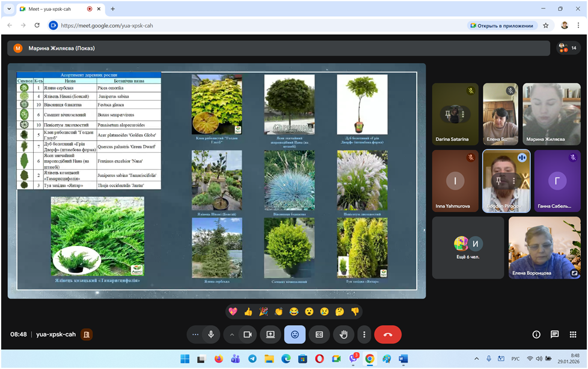
Task: Open the meeting details info icon
Action: coord(536,334)
